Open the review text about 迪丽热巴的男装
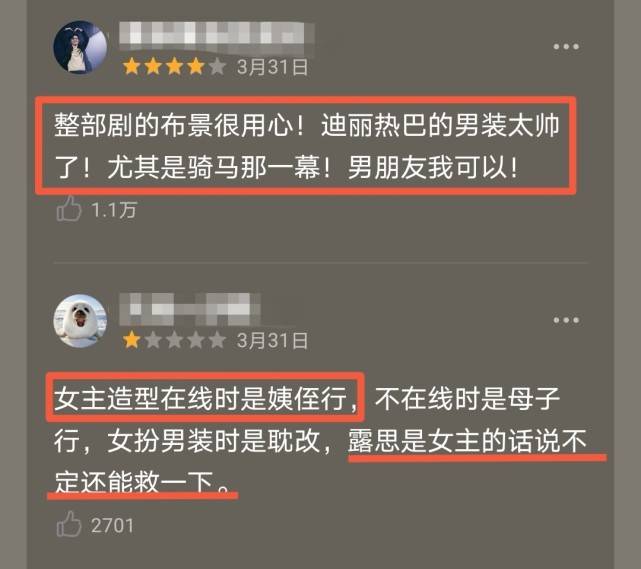The image size is (641, 569). (x=307, y=146)
